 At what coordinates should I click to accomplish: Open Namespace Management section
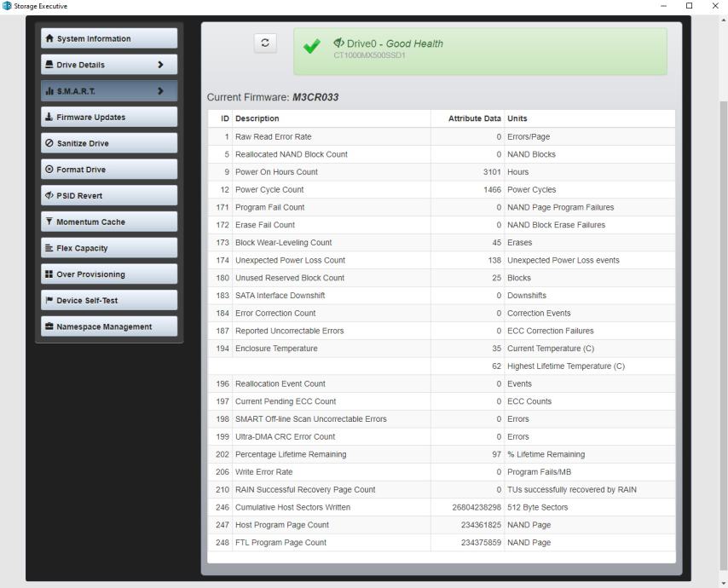pyautogui.click(x=109, y=326)
